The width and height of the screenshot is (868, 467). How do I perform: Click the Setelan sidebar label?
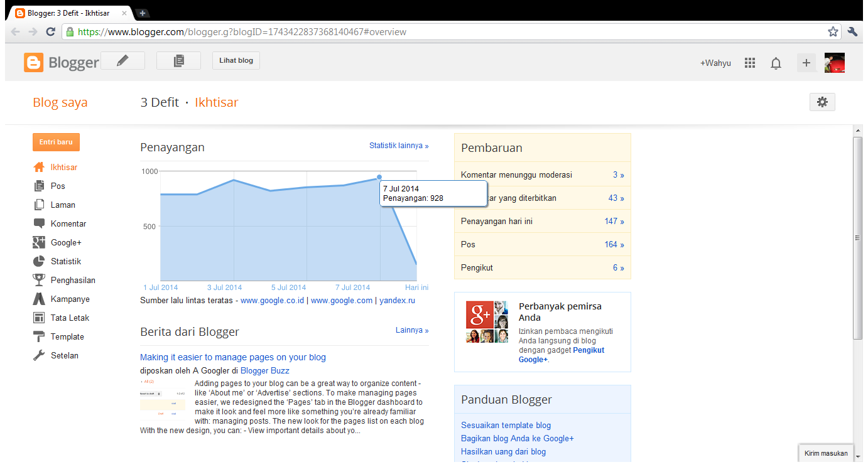click(x=65, y=355)
